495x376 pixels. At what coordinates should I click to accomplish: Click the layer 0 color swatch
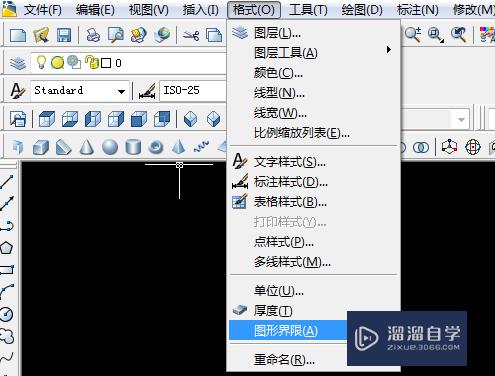tap(106, 63)
